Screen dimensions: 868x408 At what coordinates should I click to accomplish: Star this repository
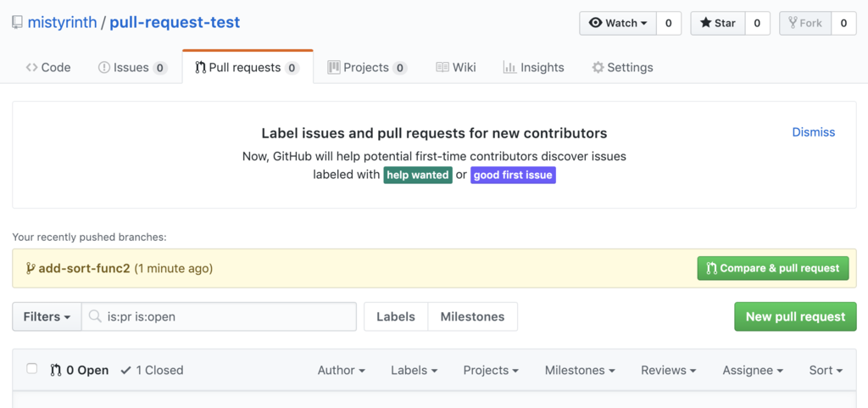tap(717, 23)
